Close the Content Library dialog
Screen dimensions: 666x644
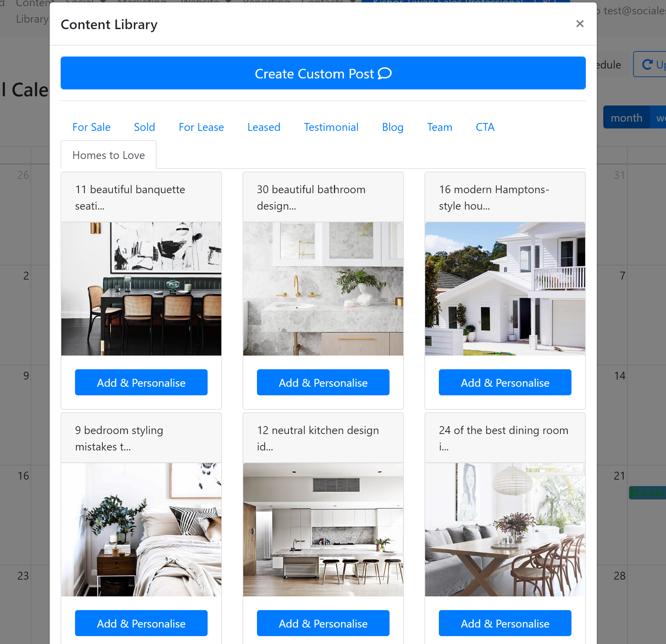[x=579, y=24]
